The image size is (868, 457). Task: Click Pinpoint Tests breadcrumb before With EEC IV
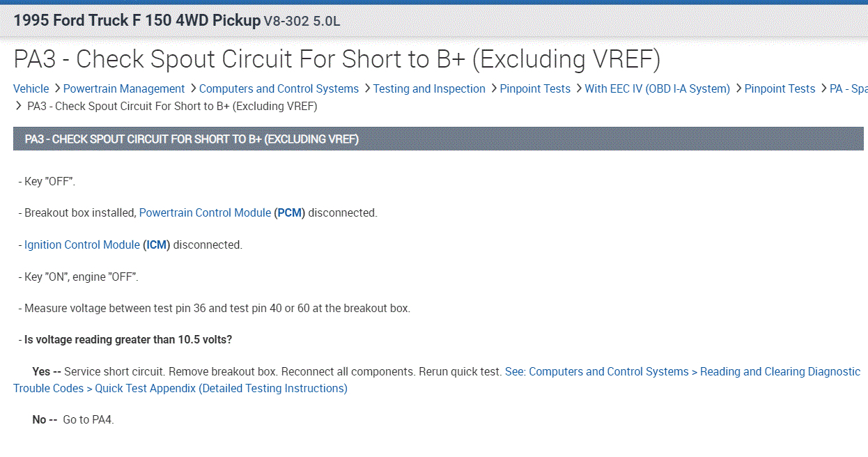[x=535, y=88]
